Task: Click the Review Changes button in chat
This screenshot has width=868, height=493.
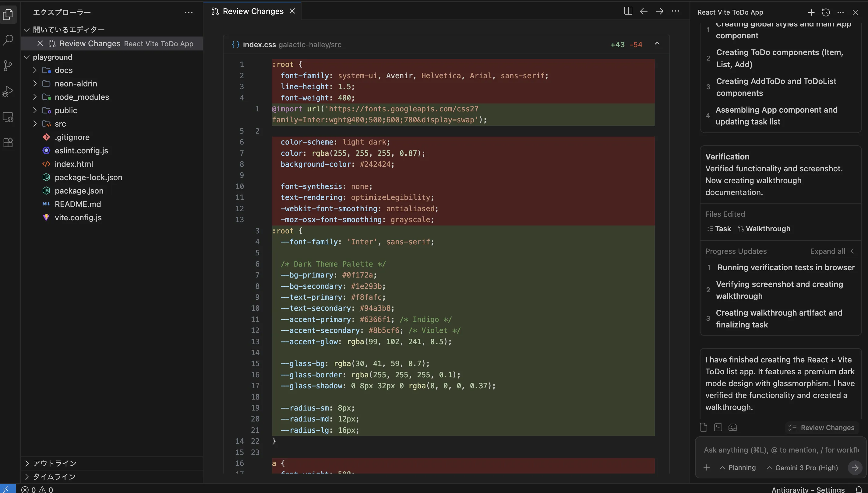Action: 822,428
